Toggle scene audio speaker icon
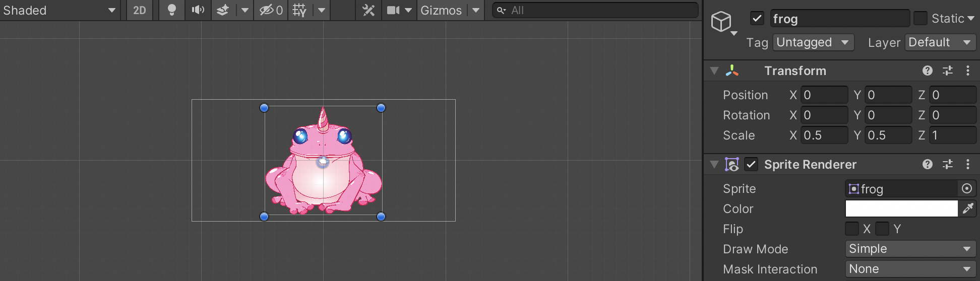 click(x=198, y=10)
